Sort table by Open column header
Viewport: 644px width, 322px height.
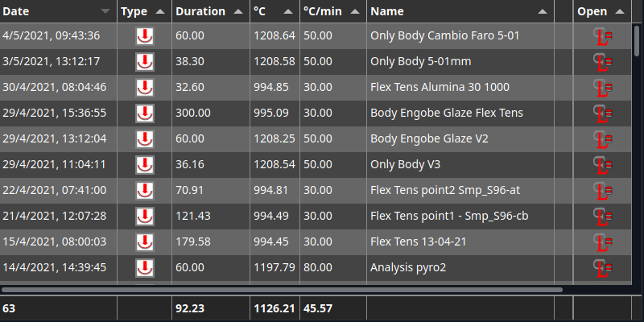click(x=602, y=11)
